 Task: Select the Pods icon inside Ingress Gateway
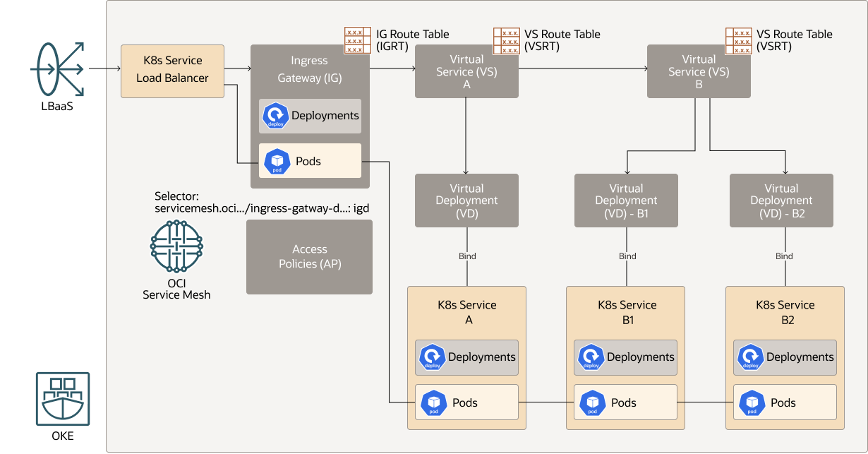[277, 161]
